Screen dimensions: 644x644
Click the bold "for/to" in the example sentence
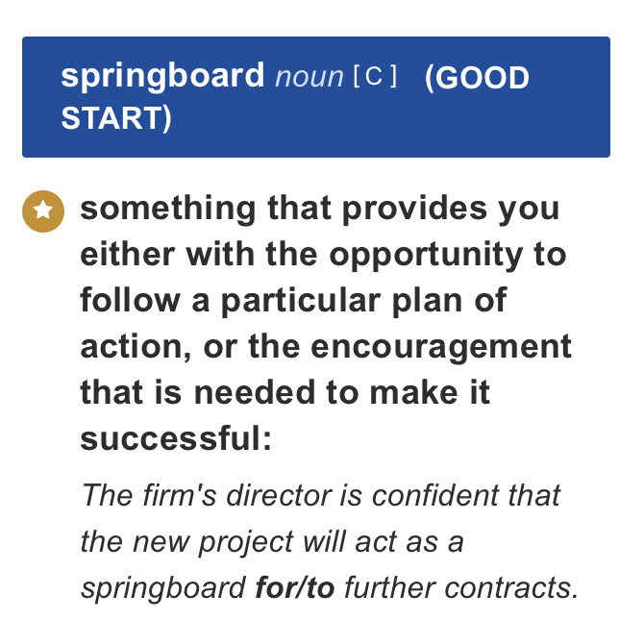294,587
